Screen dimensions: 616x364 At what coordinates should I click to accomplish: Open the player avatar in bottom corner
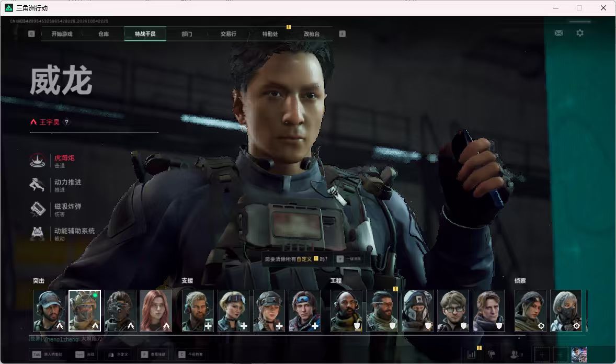tap(579, 355)
